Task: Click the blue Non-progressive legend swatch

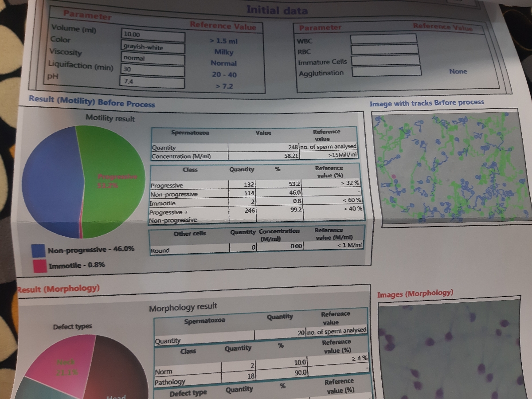Action: click(38, 250)
